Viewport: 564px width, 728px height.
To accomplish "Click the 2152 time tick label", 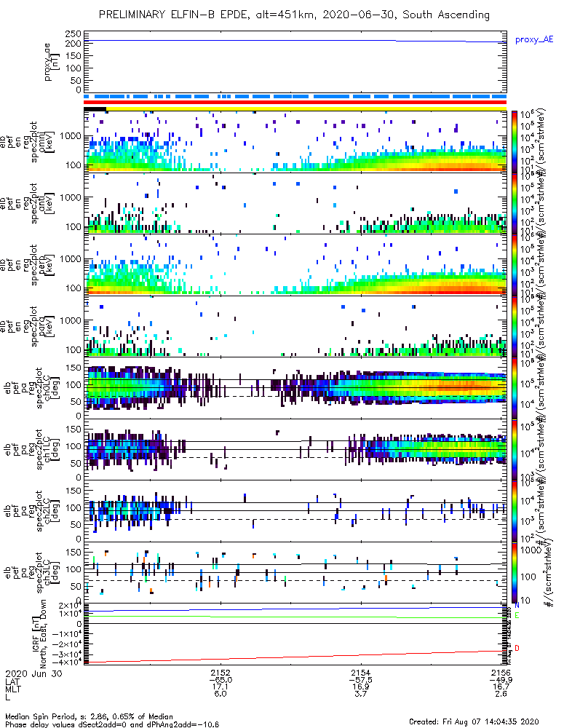I will click(x=221, y=673).
